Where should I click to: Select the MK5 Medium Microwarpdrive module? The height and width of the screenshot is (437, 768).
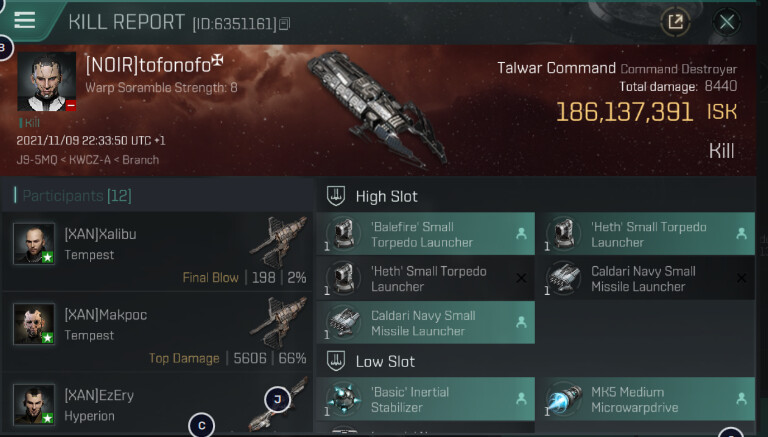[x=645, y=399]
